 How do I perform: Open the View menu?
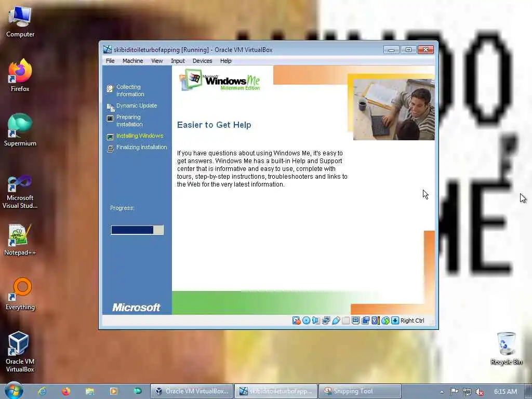point(157,61)
